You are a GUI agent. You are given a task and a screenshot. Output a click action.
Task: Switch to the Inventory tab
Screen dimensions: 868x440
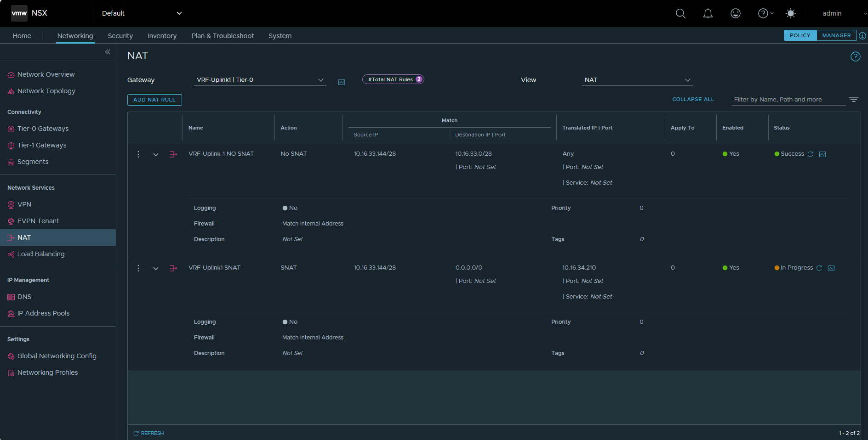click(162, 36)
